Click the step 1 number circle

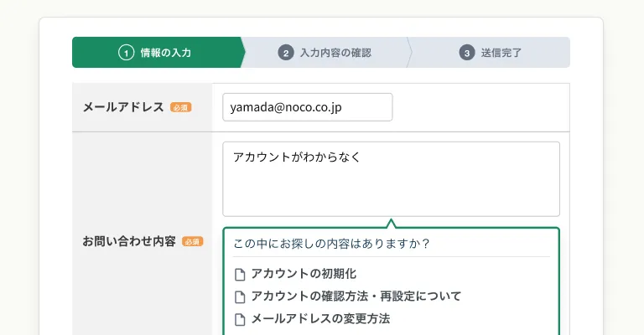[x=126, y=53]
